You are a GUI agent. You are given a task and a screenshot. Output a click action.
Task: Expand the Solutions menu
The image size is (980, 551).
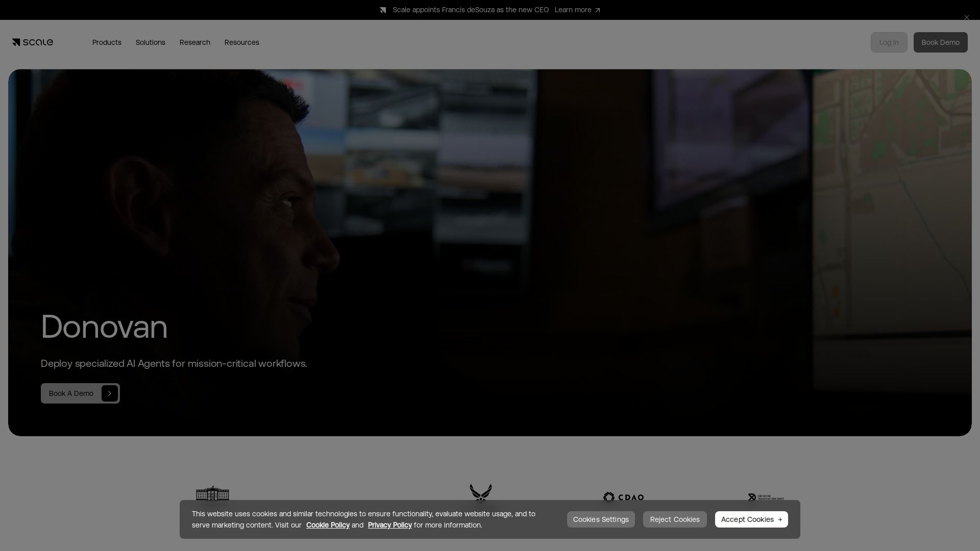151,42
